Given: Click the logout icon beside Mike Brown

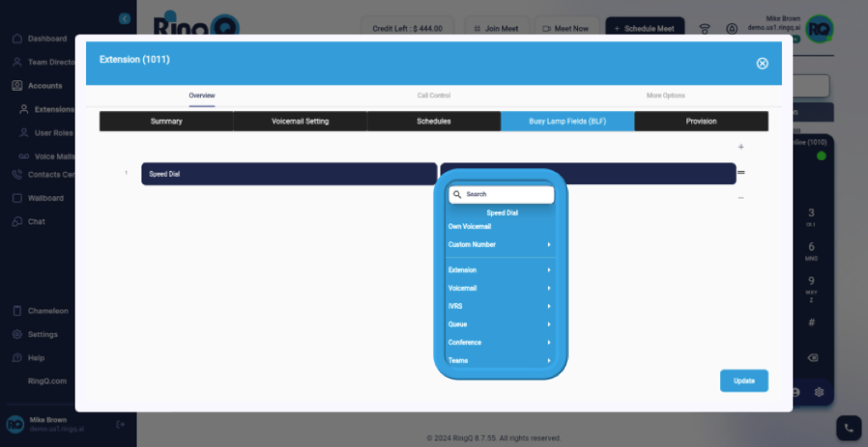Looking at the screenshot, I should coord(121,424).
